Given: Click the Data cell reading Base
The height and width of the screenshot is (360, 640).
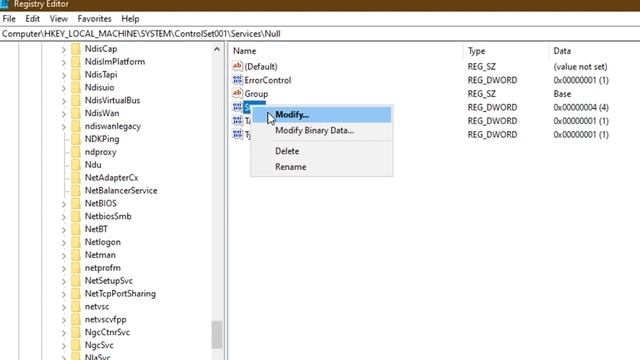Looking at the screenshot, I should pos(562,94).
